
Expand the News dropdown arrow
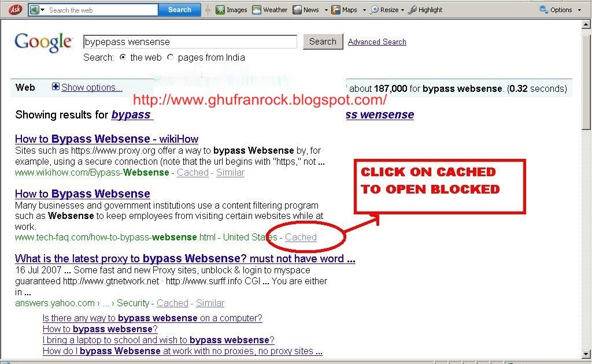pos(326,10)
